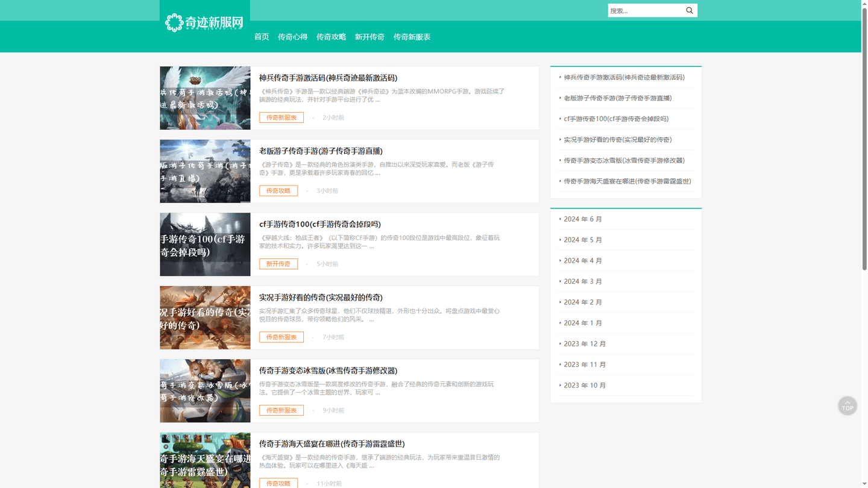Open the 2024 年 4 月 archive
Screen dimensions: 868x488
pos(583,260)
